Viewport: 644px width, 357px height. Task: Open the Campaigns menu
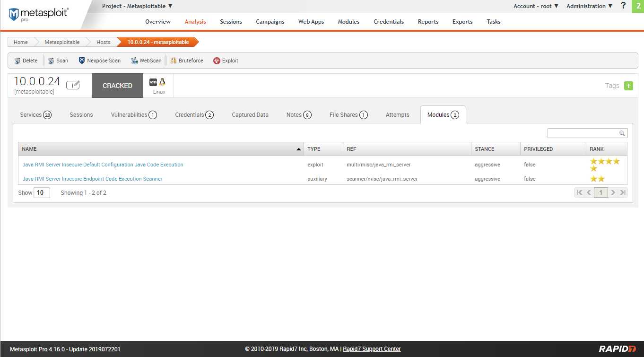(x=270, y=22)
